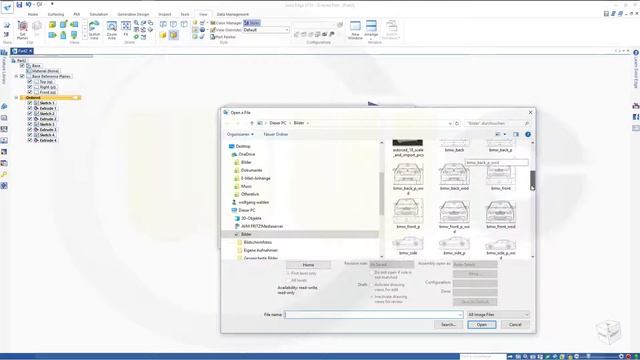The width and height of the screenshot is (640, 360).
Task: Open the Learn Solid Edge help icon
Action: pyautogui.click(x=636, y=53)
